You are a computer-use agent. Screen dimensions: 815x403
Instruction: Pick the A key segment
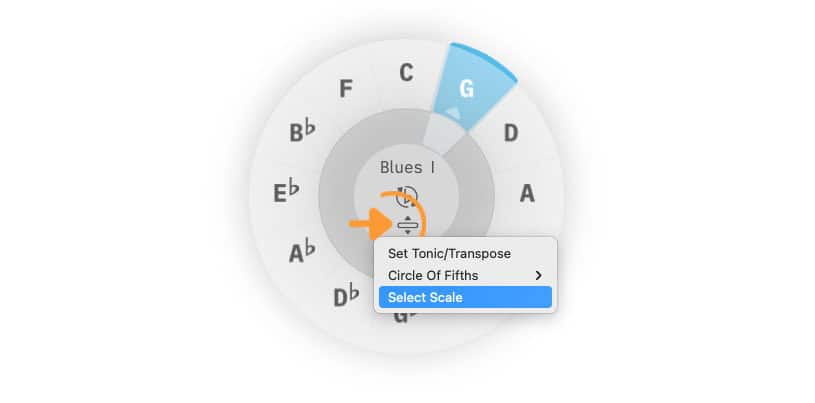[x=527, y=193]
